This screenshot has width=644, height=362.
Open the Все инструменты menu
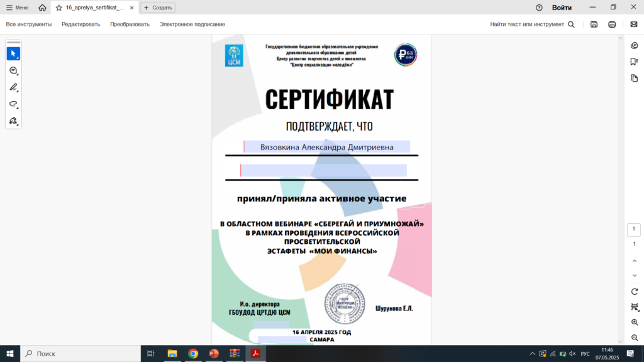coord(29,25)
